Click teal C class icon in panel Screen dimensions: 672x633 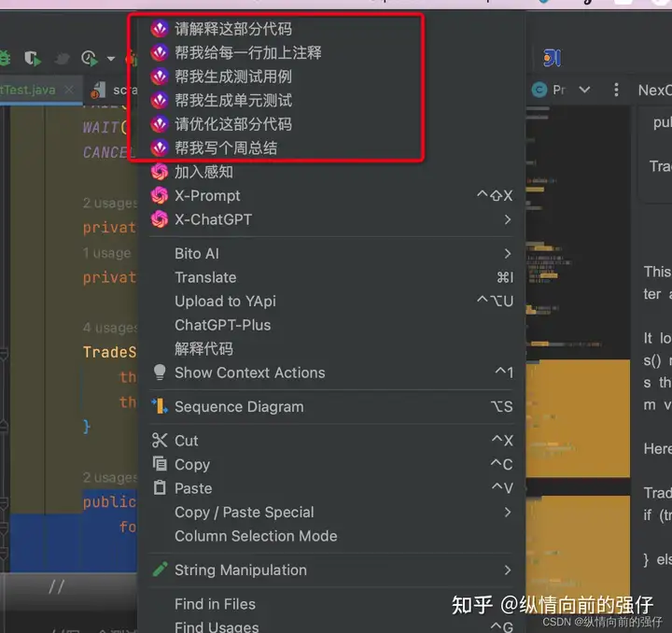click(539, 90)
